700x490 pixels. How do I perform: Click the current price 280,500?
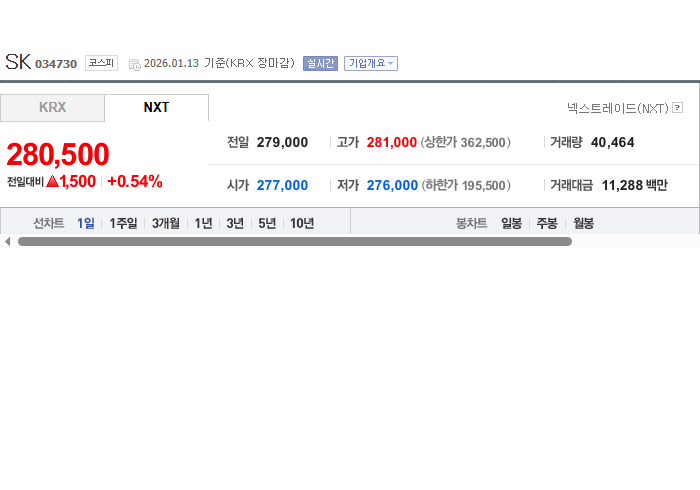(x=58, y=154)
